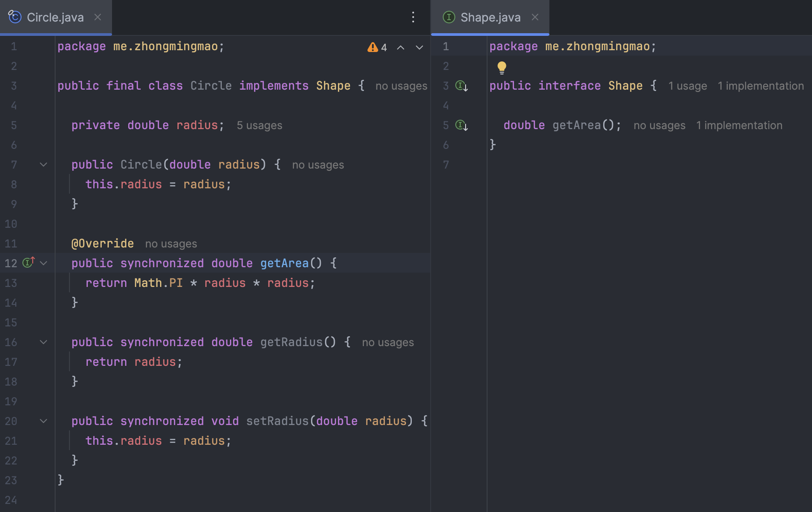812x512 pixels.
Task: Click '1 implementation' hint beside Shape interface
Action: coord(760,86)
